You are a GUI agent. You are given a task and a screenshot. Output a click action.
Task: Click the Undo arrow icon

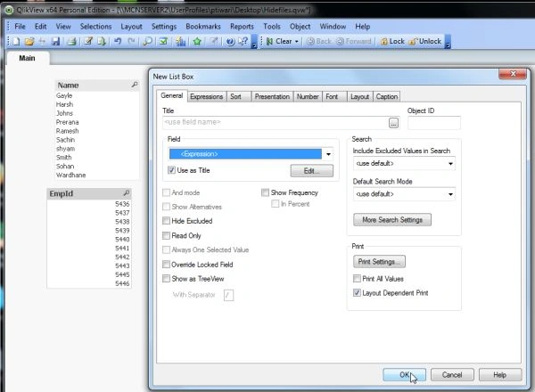(118, 41)
